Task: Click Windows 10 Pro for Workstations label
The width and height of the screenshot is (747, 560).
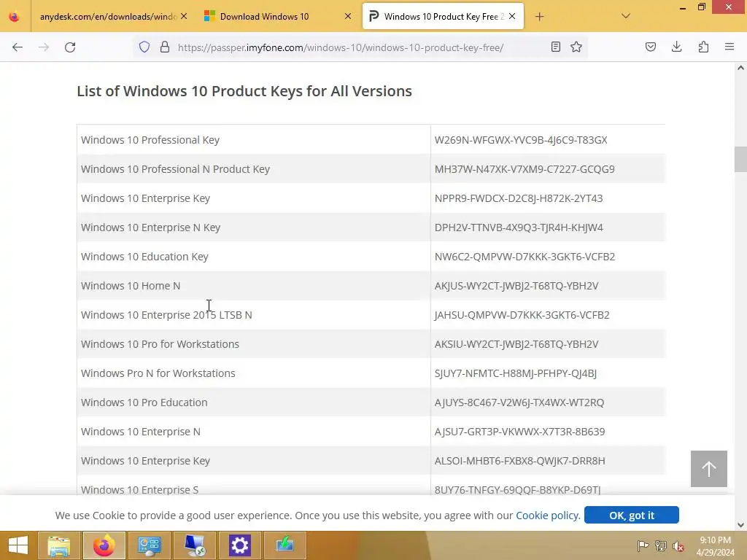Action: (160, 344)
